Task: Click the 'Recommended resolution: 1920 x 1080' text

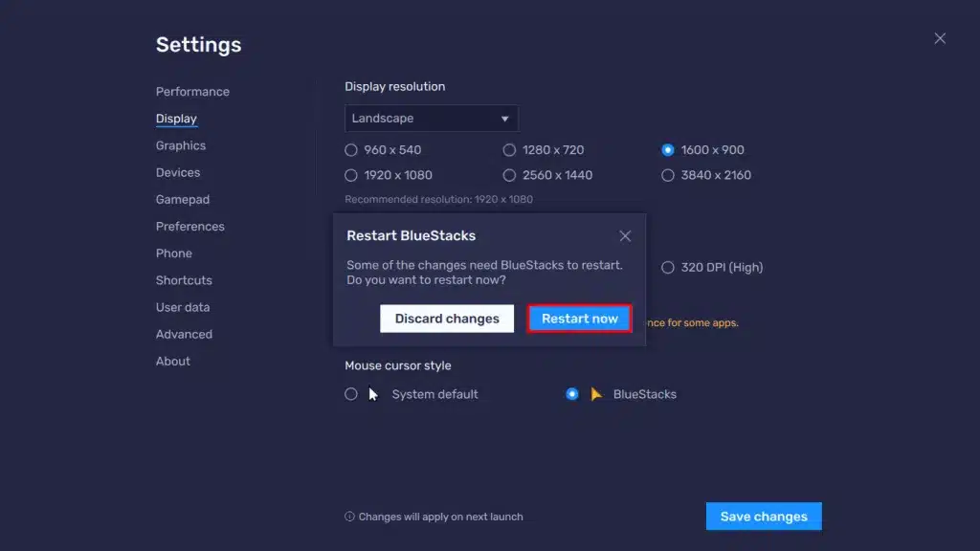Action: coord(438,199)
